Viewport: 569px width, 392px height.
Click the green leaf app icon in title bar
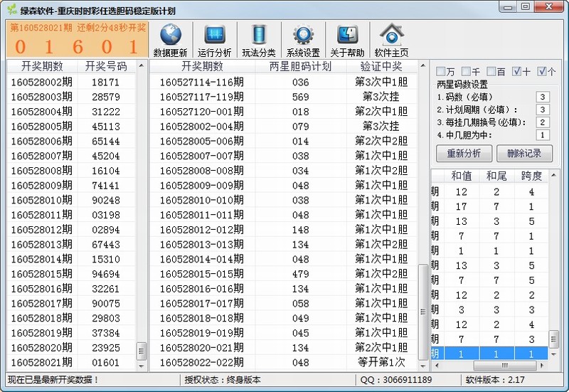pyautogui.click(x=11, y=10)
